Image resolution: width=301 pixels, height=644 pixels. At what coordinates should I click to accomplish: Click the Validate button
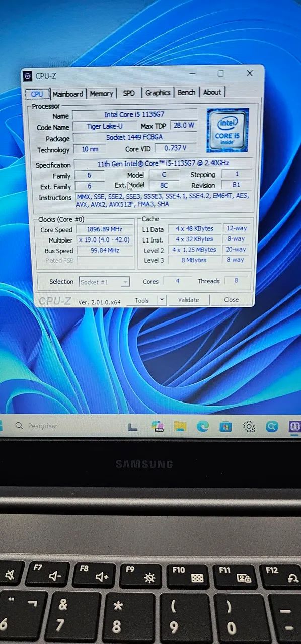tap(188, 300)
